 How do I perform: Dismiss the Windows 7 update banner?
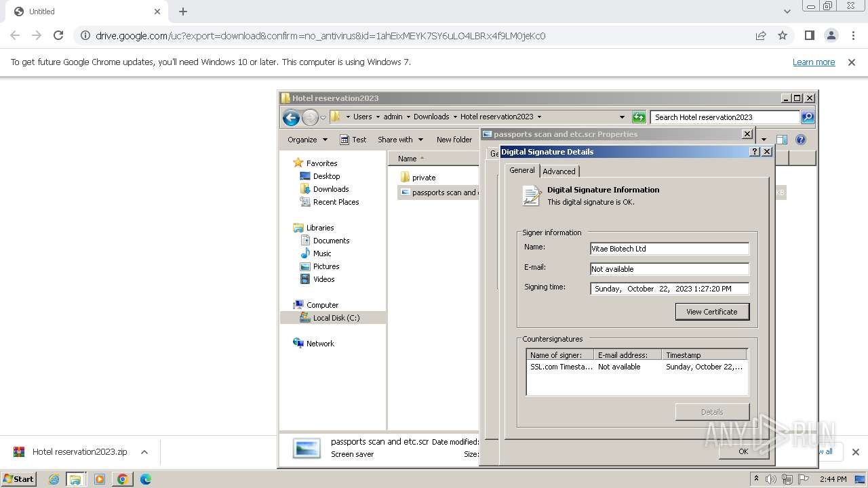click(x=852, y=62)
